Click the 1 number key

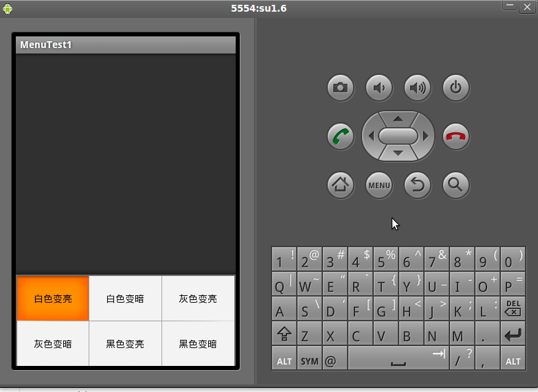coord(284,259)
